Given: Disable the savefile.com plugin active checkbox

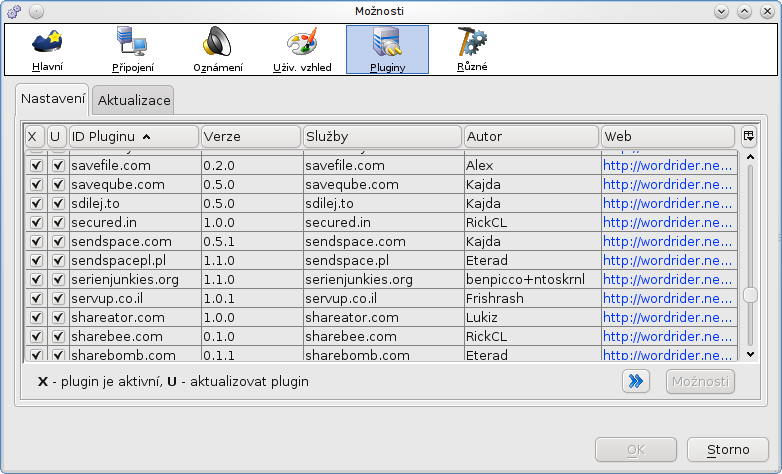Looking at the screenshot, I should (36, 165).
